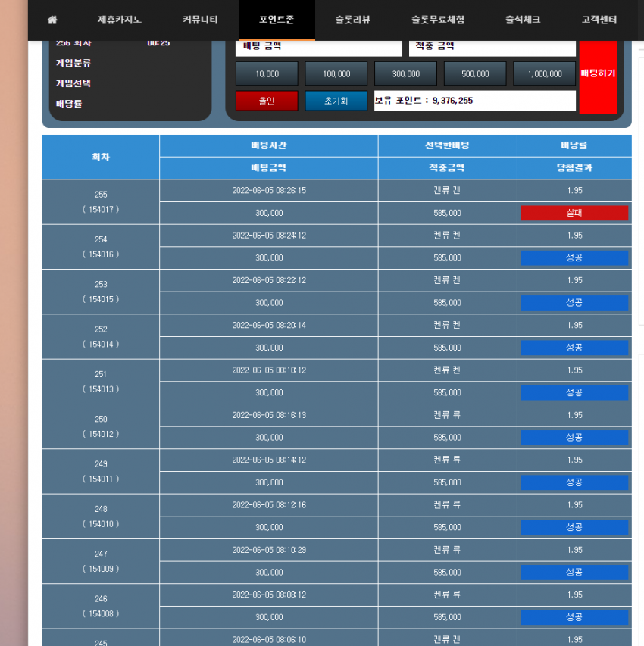This screenshot has height=646, width=644.
Task: Click the 배당률 table column header
Action: pyautogui.click(x=574, y=145)
